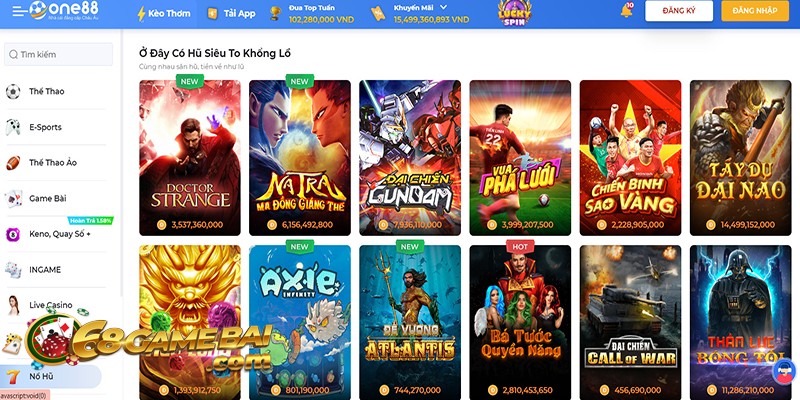This screenshot has height=400, width=800.
Task: Expand the Khuyến Mãi dropdown arrow
Action: (x=443, y=7)
